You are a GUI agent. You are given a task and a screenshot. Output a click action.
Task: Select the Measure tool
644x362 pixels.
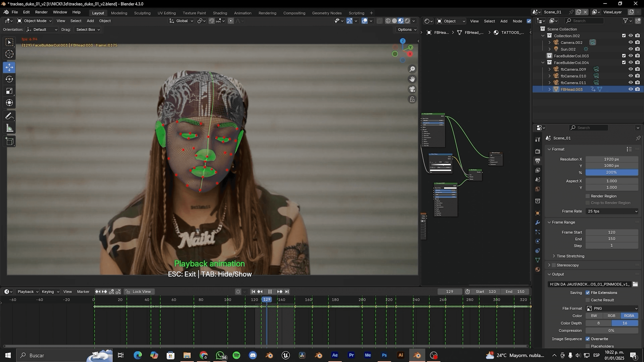tap(9, 128)
